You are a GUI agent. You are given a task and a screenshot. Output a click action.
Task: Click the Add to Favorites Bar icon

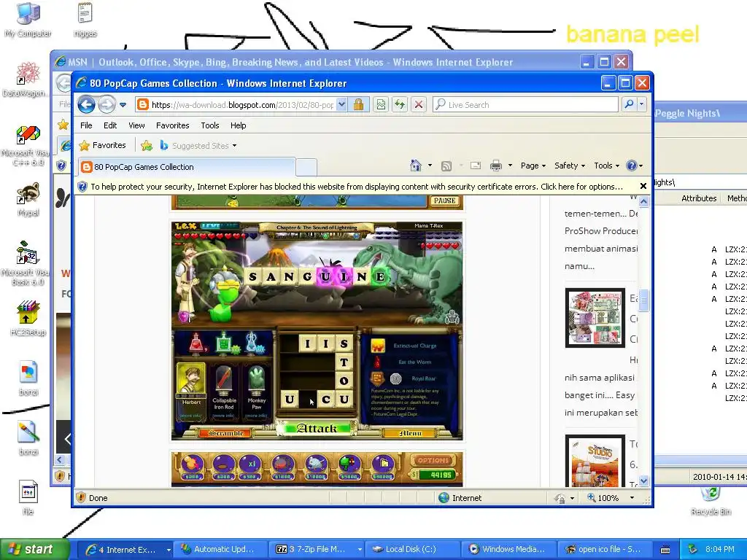146,146
